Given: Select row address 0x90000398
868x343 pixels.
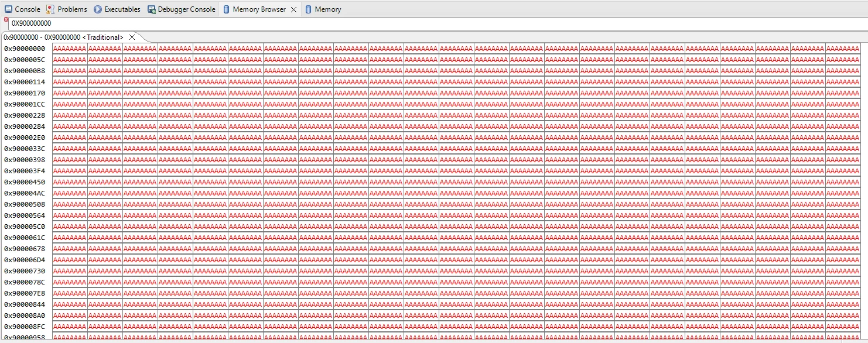Looking at the screenshot, I should pyautogui.click(x=25, y=160).
